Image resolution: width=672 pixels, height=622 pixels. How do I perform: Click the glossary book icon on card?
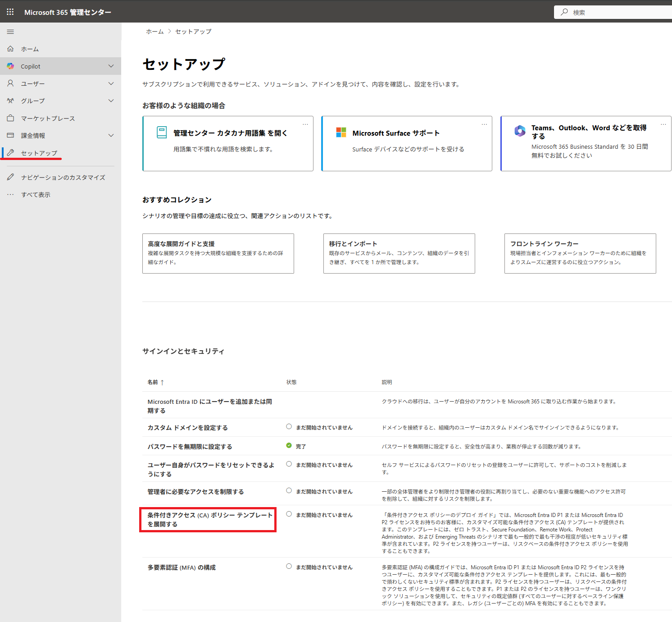coord(162,132)
